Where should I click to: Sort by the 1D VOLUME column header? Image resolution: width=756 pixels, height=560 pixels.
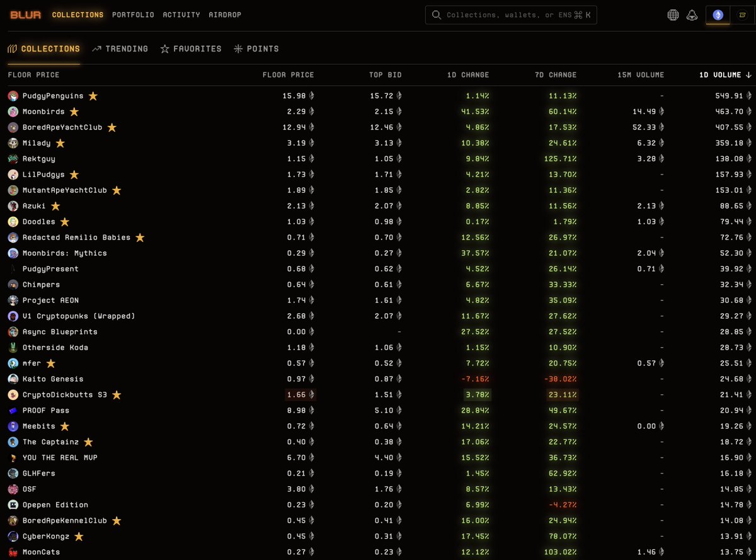(x=725, y=75)
